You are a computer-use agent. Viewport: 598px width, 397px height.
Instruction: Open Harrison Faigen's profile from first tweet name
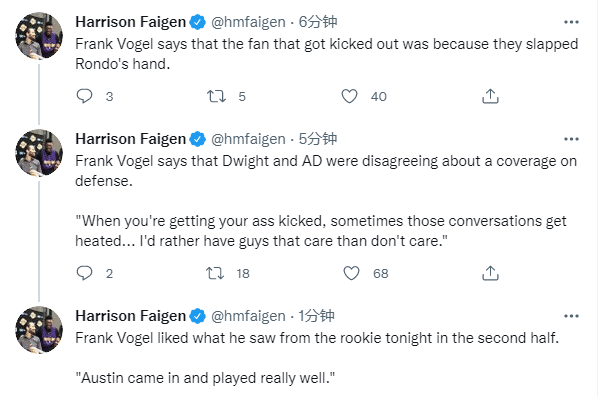tap(131, 22)
